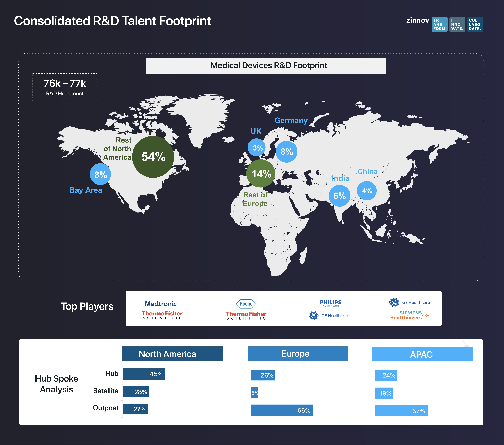Click the 76k – 77k headcount figure
Image resolution: width=504 pixels, height=445 pixels.
[x=65, y=83]
